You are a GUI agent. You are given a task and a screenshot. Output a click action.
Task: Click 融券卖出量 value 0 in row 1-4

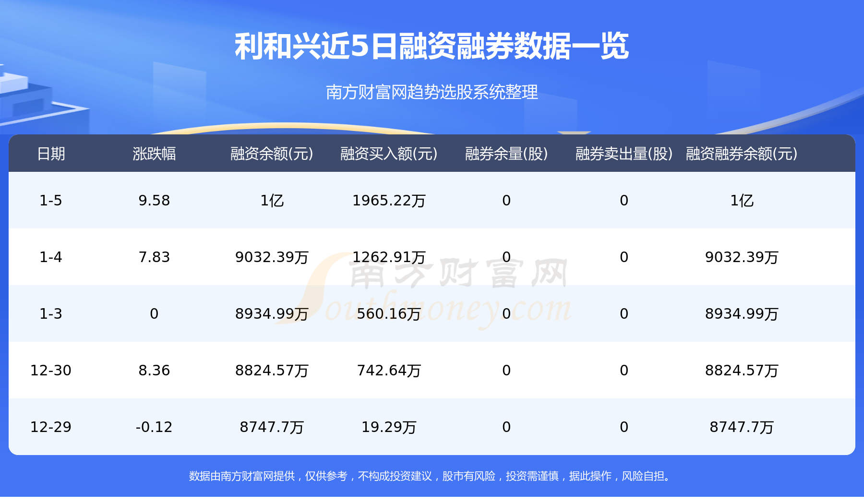(x=624, y=257)
